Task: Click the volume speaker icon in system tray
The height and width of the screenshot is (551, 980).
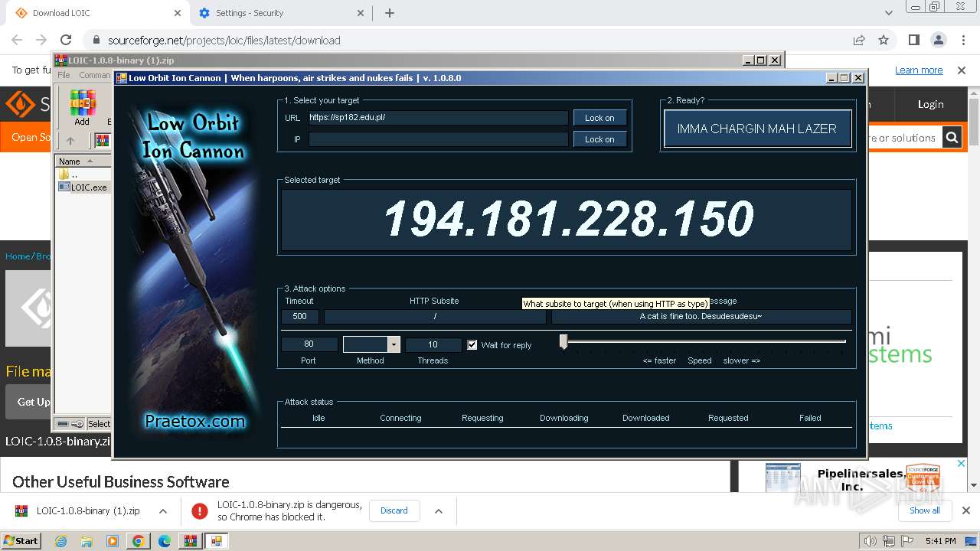Action: (871, 541)
